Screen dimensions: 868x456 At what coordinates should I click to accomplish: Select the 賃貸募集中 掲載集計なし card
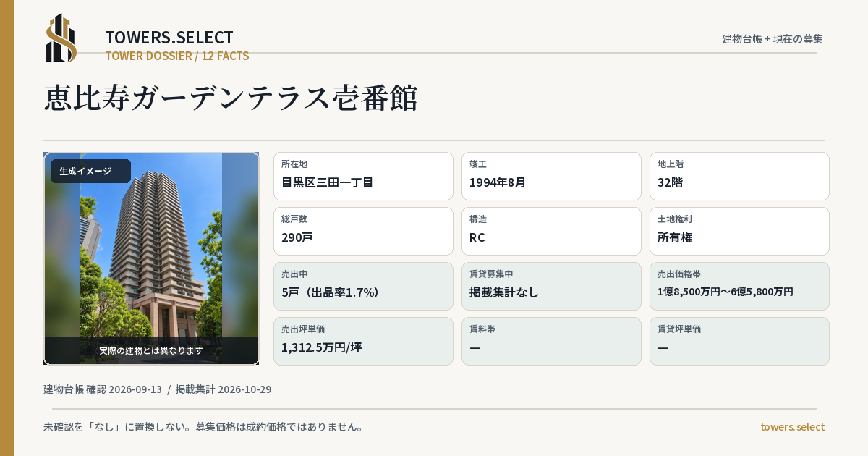[x=551, y=286]
